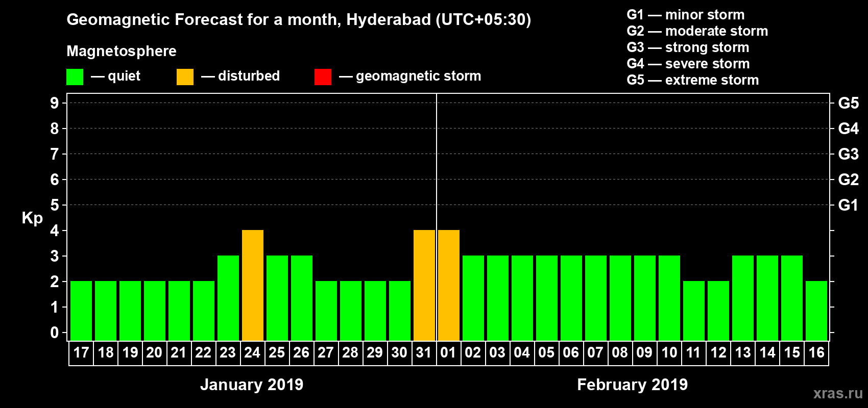Select the orange bar for January 31

click(424, 285)
